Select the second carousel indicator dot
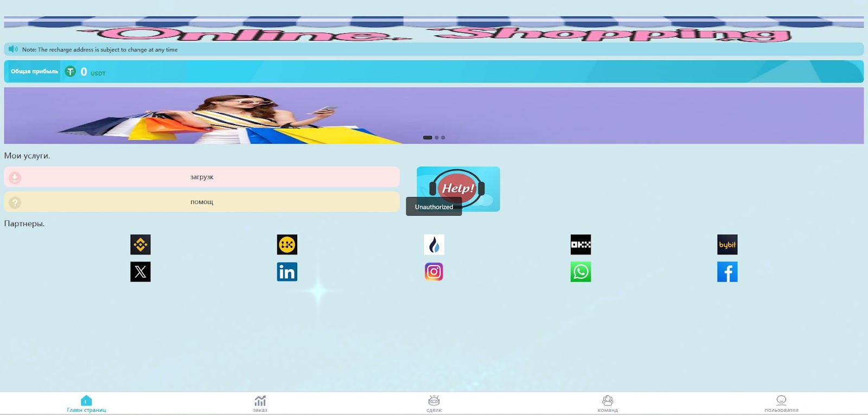The height and width of the screenshot is (415, 868). [437, 138]
